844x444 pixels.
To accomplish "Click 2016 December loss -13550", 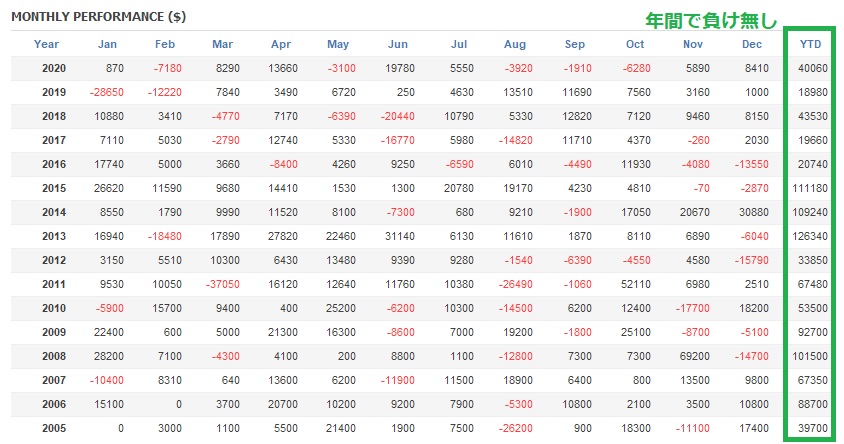I will click(x=751, y=164).
